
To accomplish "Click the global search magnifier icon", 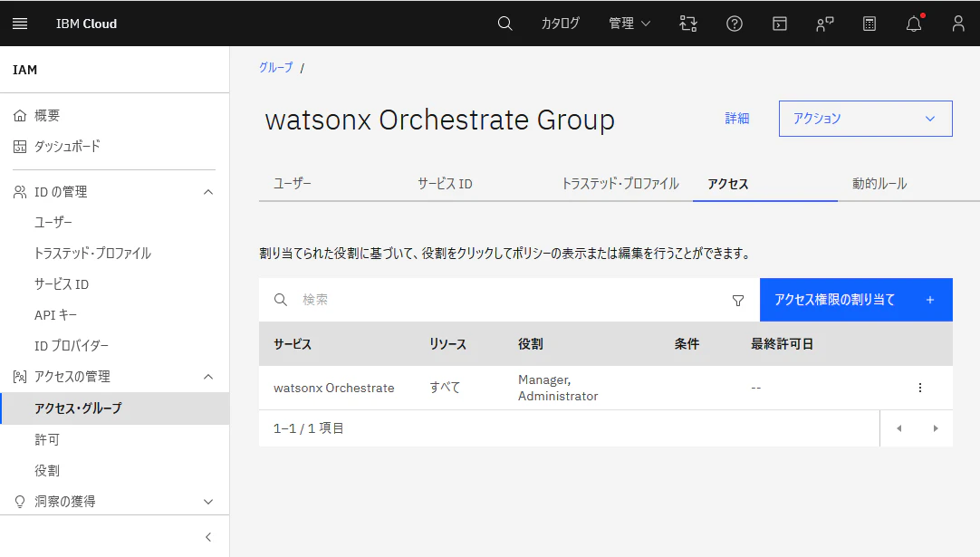I will (x=505, y=24).
